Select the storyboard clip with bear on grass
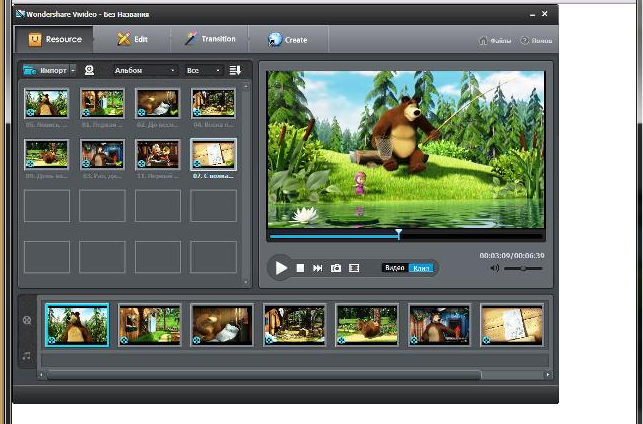Image resolution: width=643 pixels, height=424 pixels. click(x=367, y=325)
